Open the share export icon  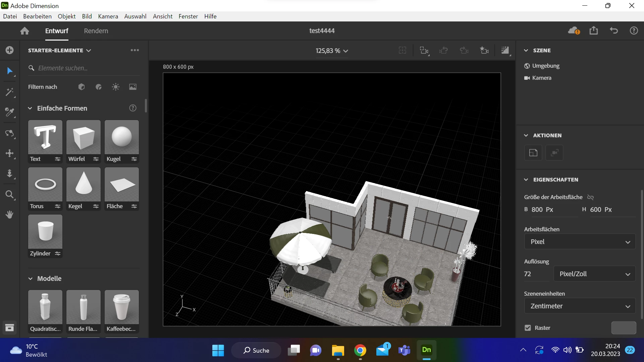[594, 31]
